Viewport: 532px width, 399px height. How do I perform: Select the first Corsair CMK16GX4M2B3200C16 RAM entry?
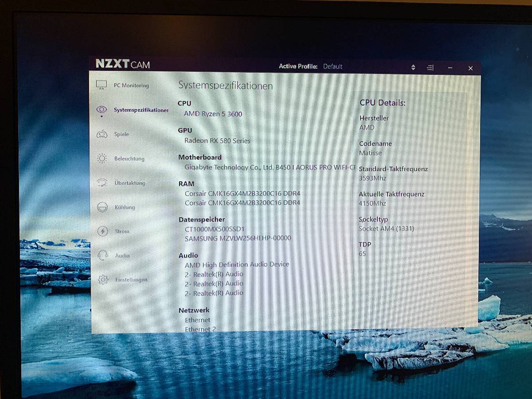(x=243, y=194)
